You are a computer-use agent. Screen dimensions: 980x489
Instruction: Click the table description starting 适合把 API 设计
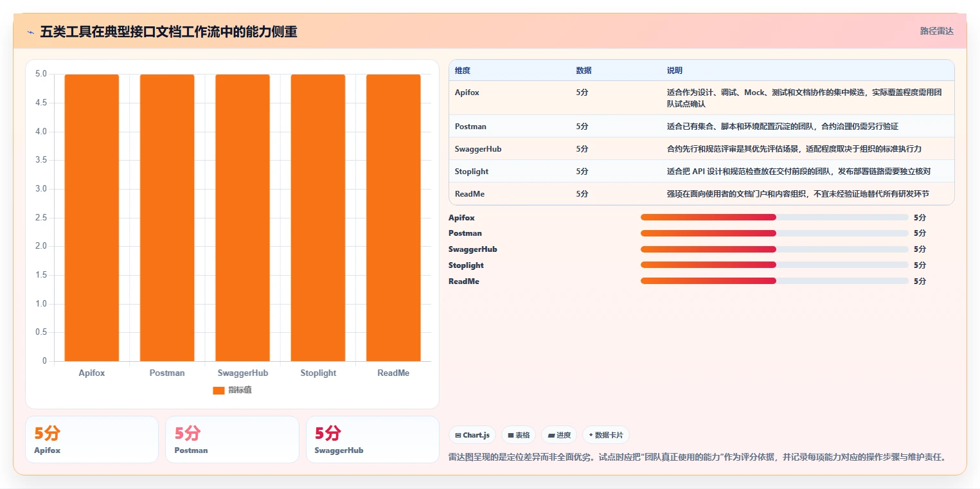tap(799, 172)
